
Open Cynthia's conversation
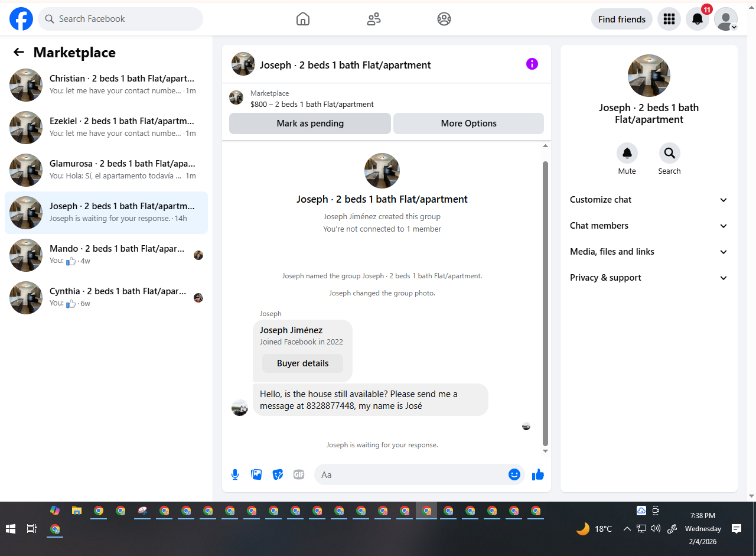106,298
